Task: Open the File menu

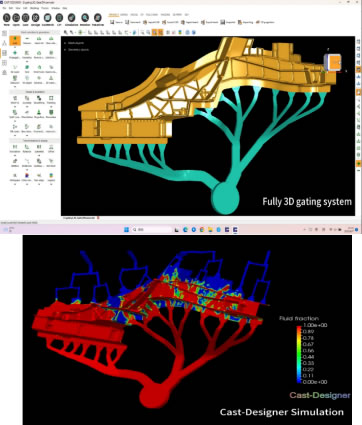Action: point(4,8)
